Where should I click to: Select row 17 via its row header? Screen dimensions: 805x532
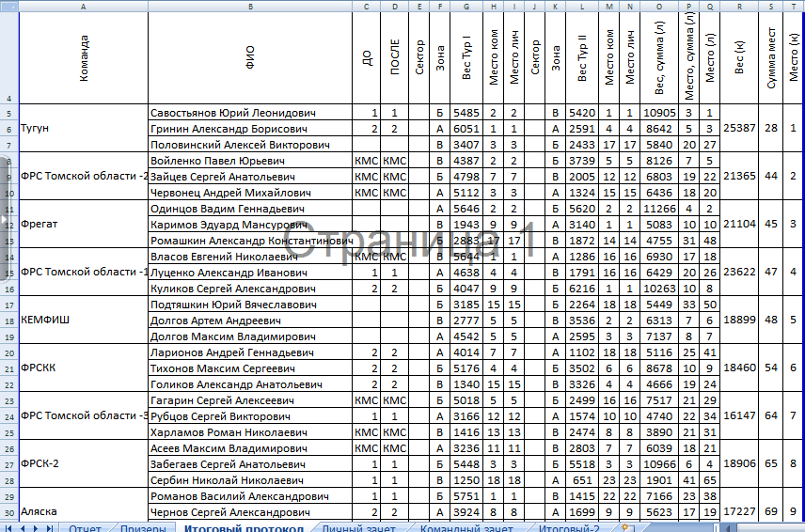coord(9,305)
